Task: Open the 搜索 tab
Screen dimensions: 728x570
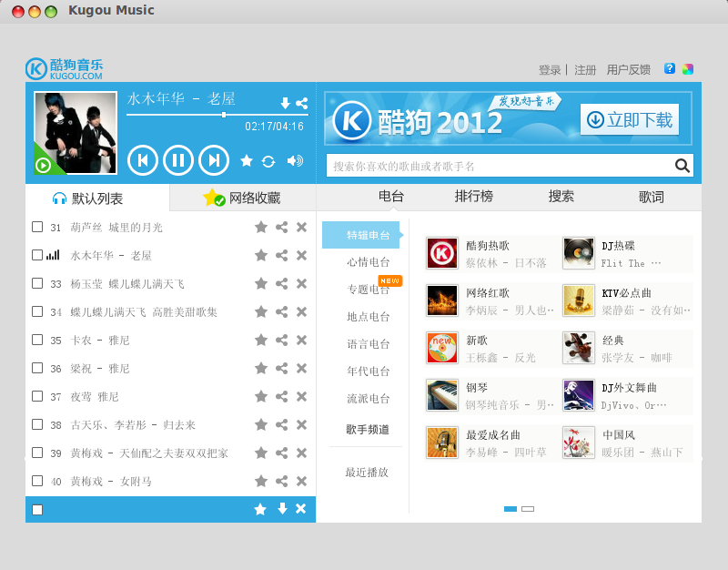Action: pyautogui.click(x=561, y=197)
